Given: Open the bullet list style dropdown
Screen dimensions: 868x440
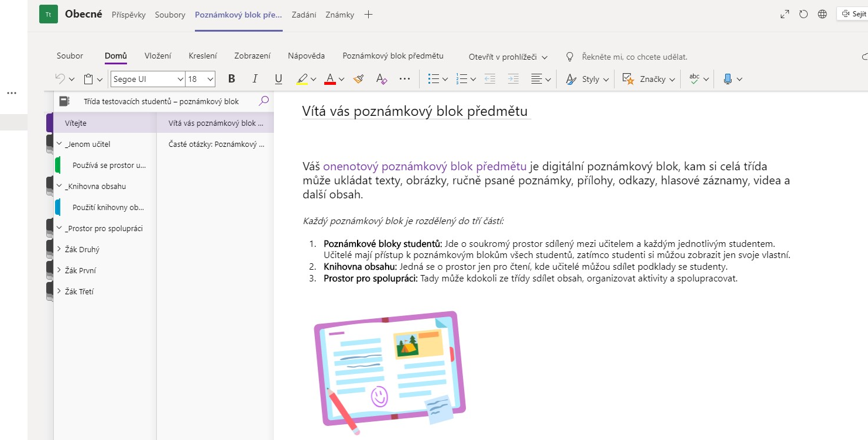Looking at the screenshot, I should [x=445, y=79].
